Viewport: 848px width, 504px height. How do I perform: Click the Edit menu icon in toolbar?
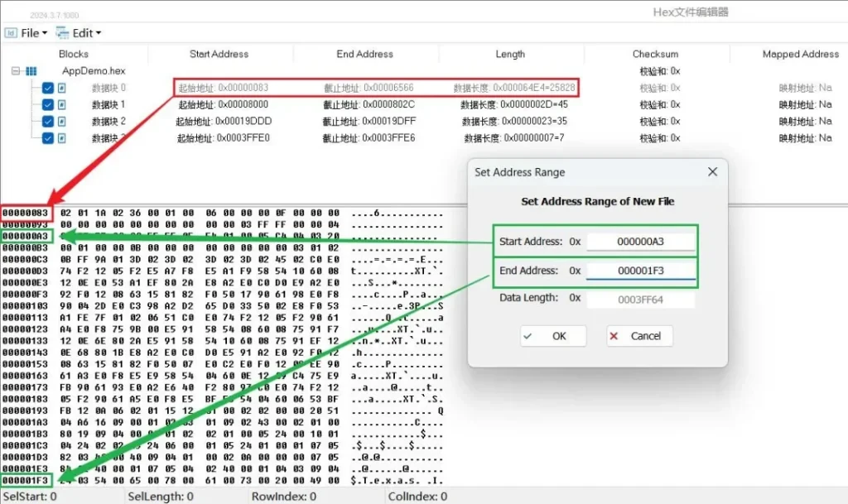[x=62, y=33]
